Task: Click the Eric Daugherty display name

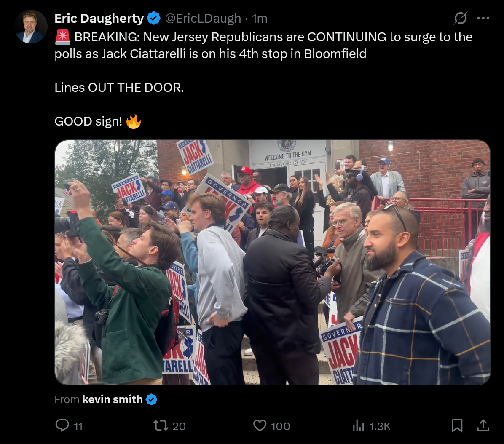Action: 99,19
